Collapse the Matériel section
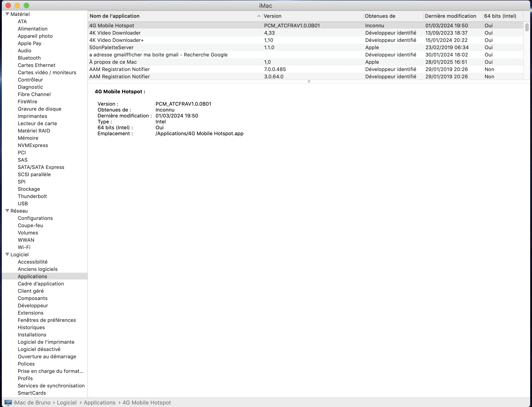The image size is (532, 407). 7,14
